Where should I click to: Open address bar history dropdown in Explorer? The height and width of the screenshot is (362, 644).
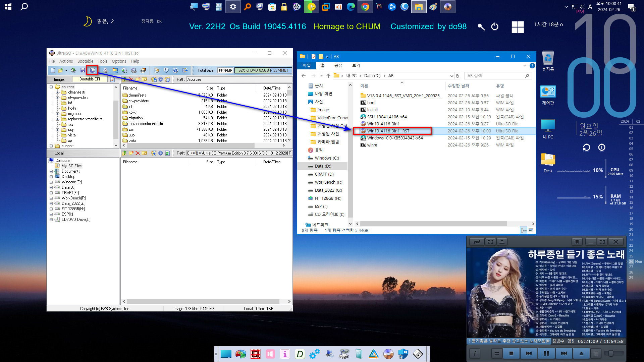tap(451, 76)
